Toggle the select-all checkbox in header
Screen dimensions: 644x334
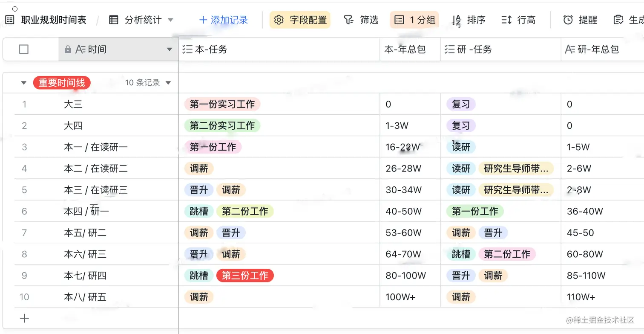tap(24, 49)
